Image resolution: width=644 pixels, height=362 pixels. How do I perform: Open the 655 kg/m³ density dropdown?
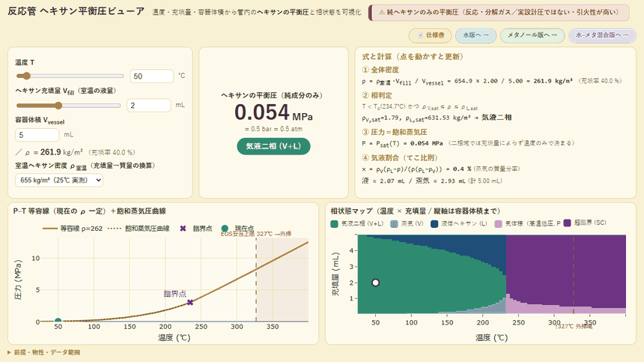coord(58,180)
